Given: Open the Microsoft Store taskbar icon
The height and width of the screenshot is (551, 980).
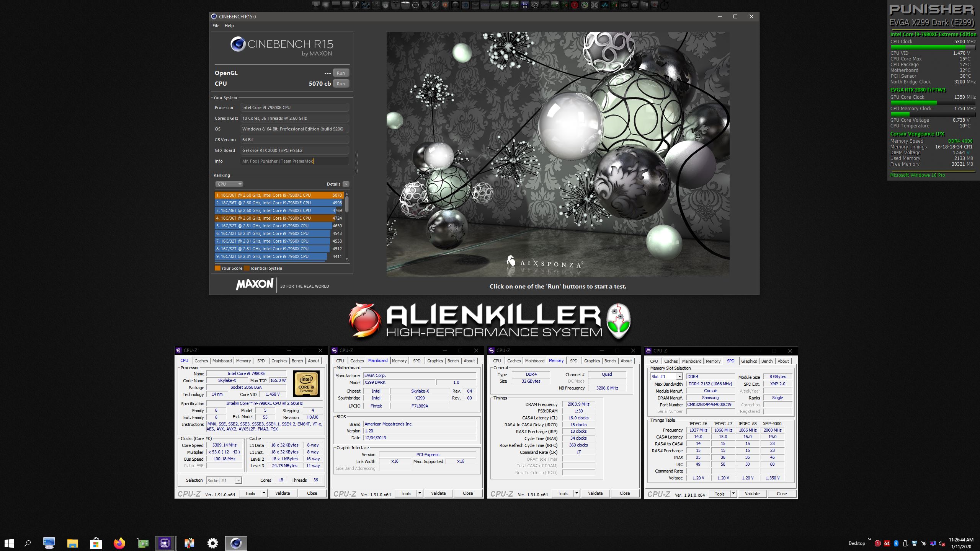Looking at the screenshot, I should (96, 543).
